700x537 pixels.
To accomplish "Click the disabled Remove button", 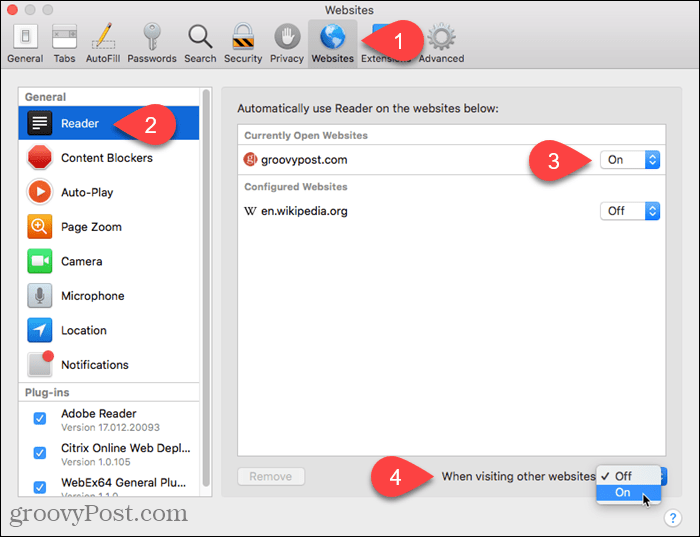I will 271,476.
